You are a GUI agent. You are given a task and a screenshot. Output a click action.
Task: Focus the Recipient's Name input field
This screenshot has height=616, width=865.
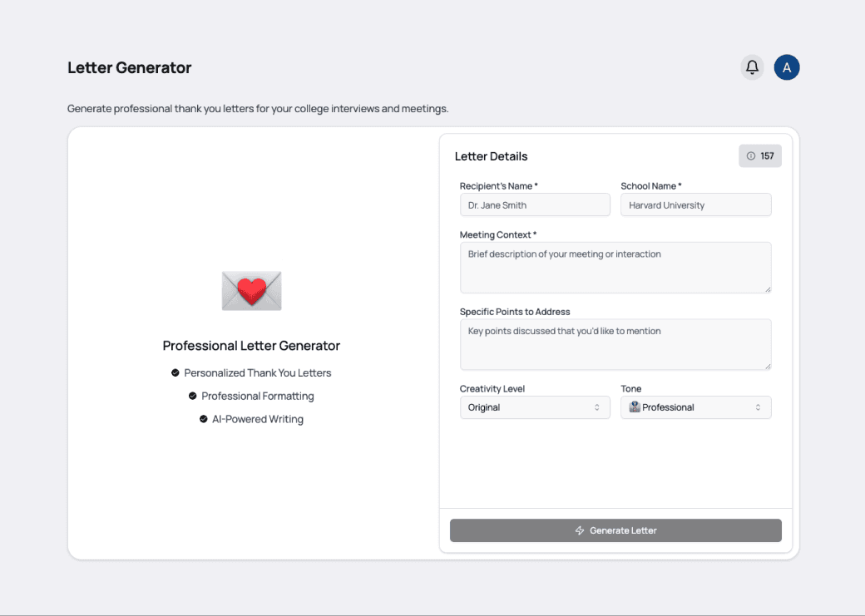pos(535,205)
